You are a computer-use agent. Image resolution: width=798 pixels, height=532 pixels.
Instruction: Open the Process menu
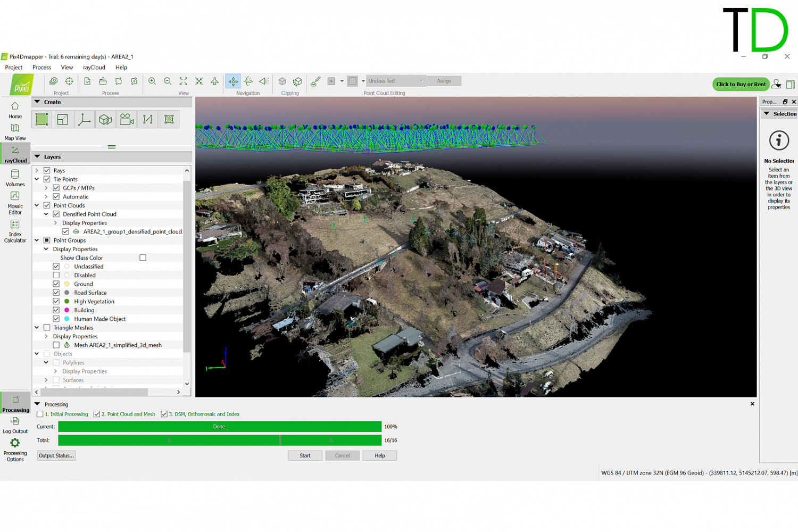tap(41, 67)
